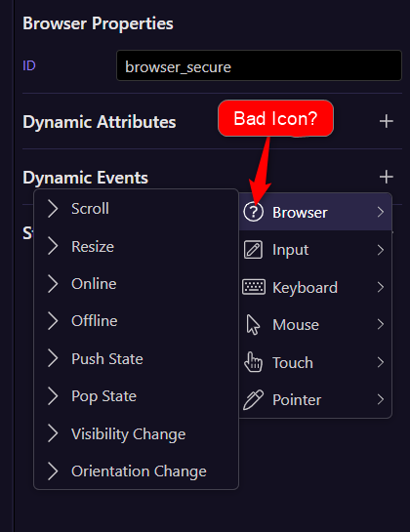410x532 pixels.
Task: Expand the Keyboard submenu arrow
Action: click(x=381, y=287)
